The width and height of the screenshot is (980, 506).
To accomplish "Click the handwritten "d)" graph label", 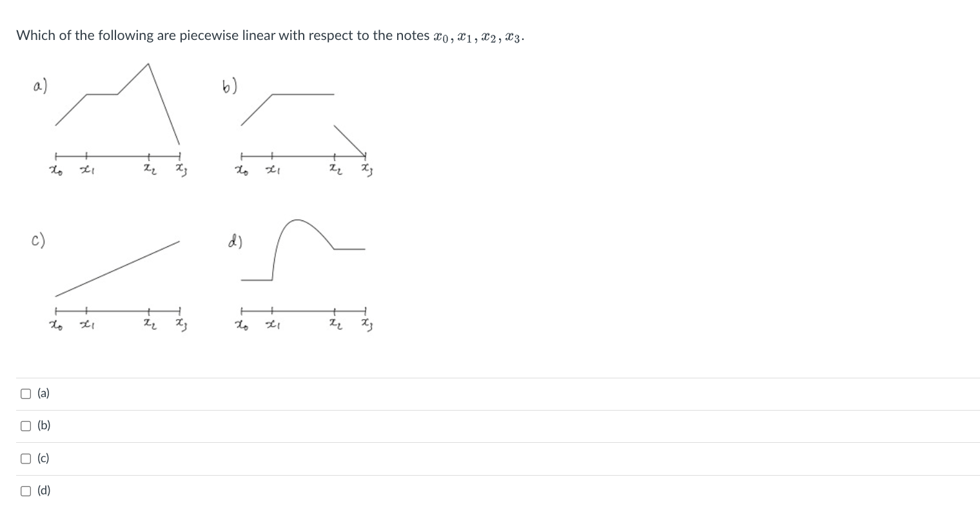I will (235, 242).
